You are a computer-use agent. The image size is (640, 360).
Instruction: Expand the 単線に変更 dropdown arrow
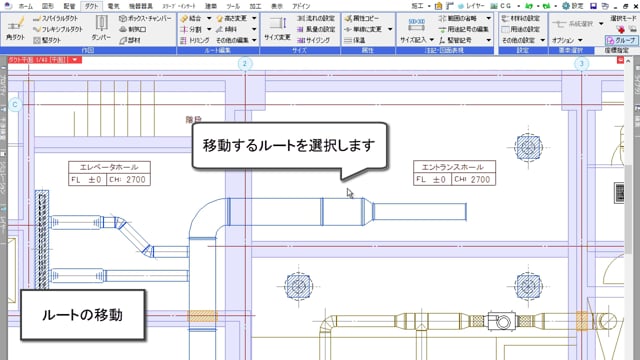[390, 29]
